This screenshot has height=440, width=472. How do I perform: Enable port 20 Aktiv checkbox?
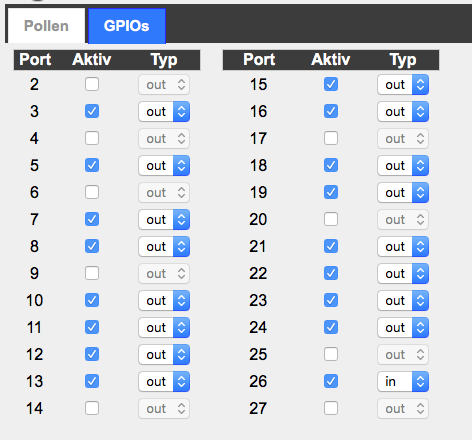[x=331, y=219]
